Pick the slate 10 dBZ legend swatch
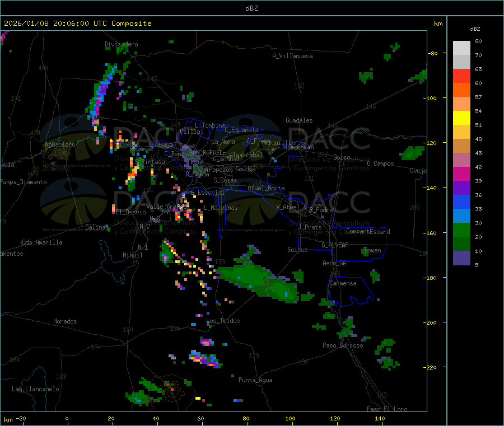504x426 pixels. point(461,258)
